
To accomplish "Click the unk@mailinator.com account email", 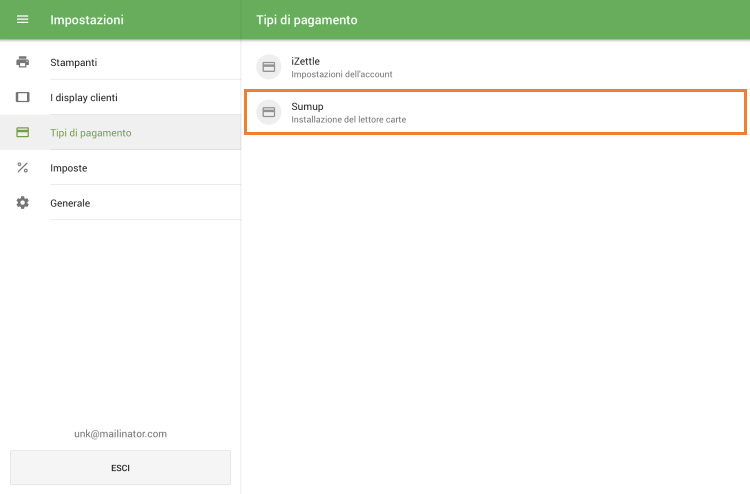I will coord(120,434).
